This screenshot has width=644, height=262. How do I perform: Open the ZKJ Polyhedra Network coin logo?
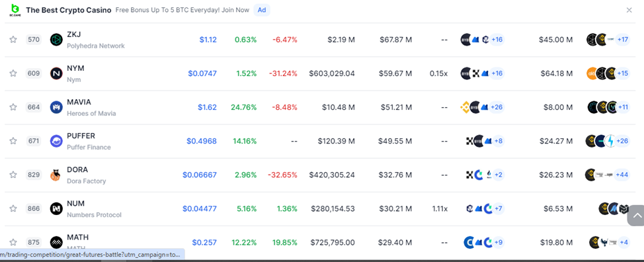[56, 40]
